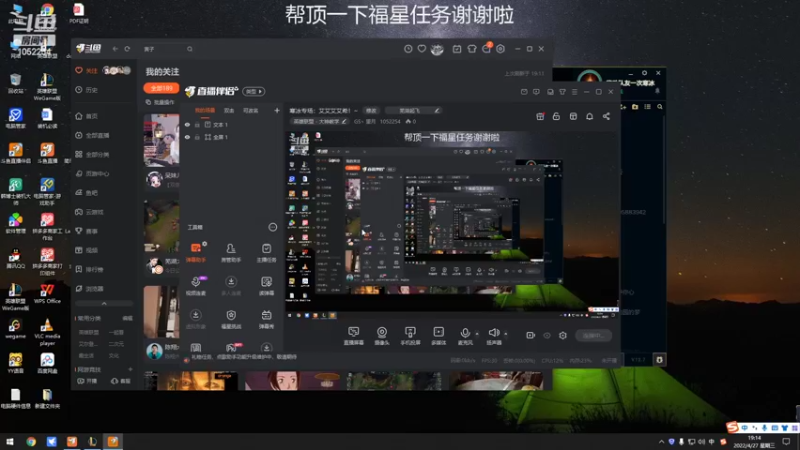
Task: Open the 弹幕助手 tool in toolbox
Action: [x=196, y=253]
